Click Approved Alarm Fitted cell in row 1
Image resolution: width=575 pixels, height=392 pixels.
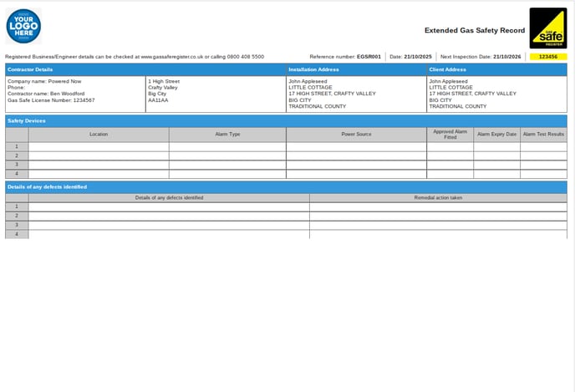pos(450,146)
